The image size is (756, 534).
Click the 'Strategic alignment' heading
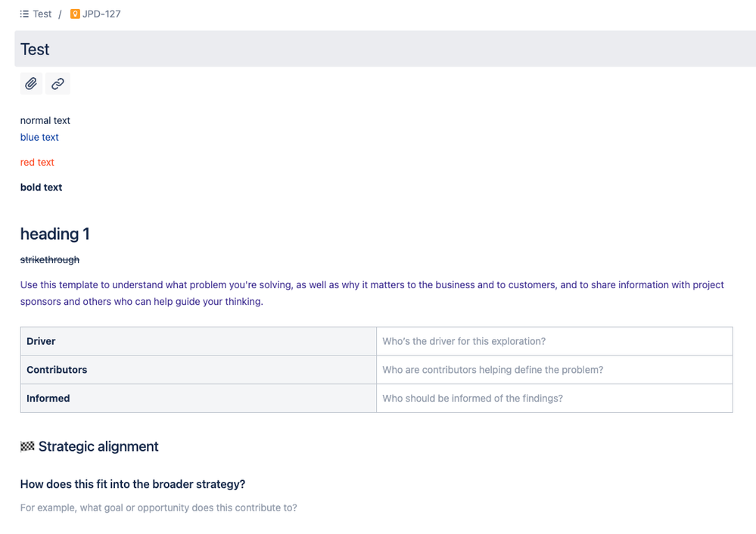98,447
